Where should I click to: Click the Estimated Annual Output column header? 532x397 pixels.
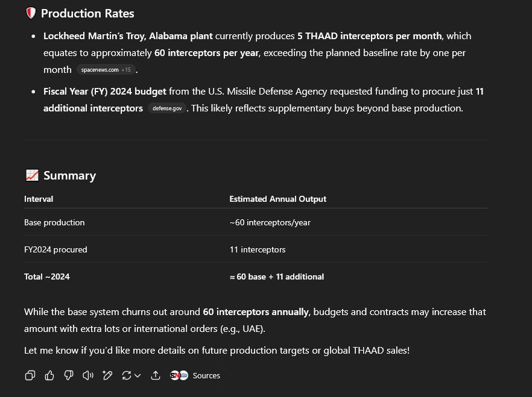277,199
